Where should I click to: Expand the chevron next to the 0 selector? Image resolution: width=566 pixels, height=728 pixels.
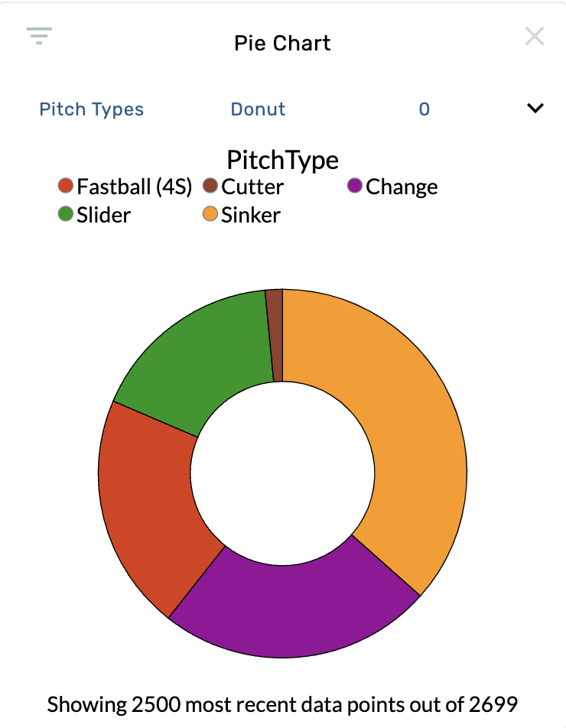(536, 109)
